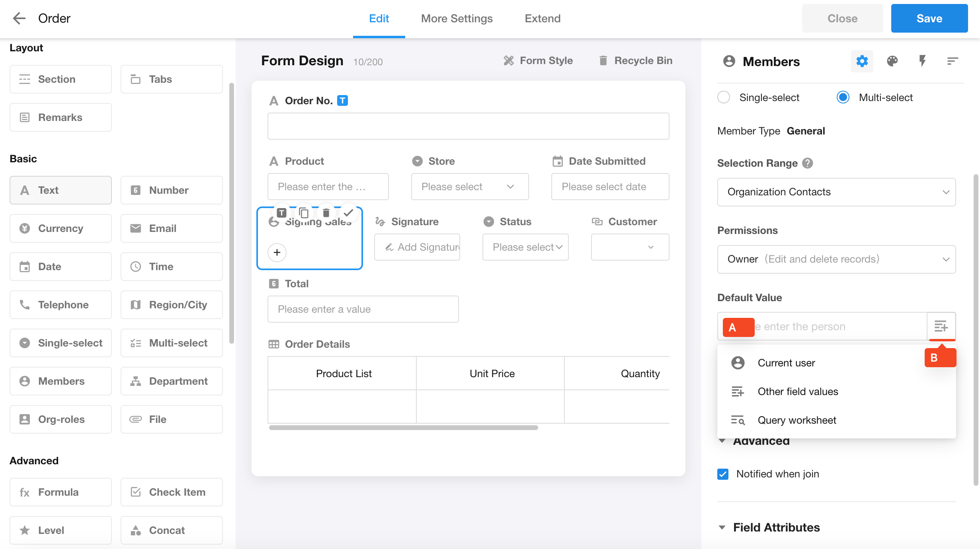The width and height of the screenshot is (980, 549).
Task: Click the Save button
Action: click(x=929, y=18)
